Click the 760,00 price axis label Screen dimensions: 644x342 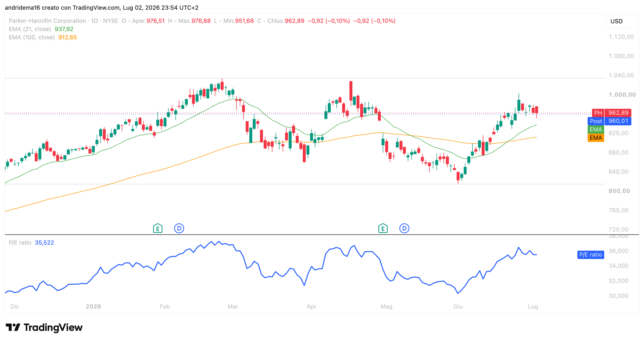point(618,210)
